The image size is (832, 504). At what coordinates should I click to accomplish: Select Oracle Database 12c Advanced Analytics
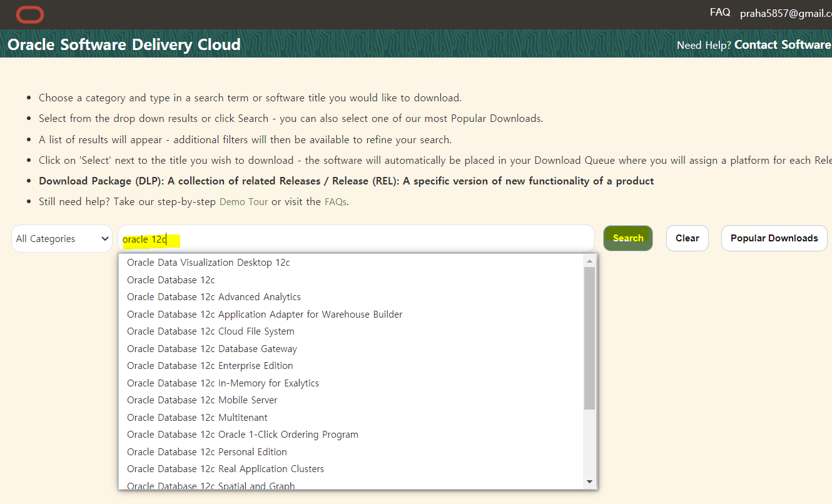pos(352,297)
